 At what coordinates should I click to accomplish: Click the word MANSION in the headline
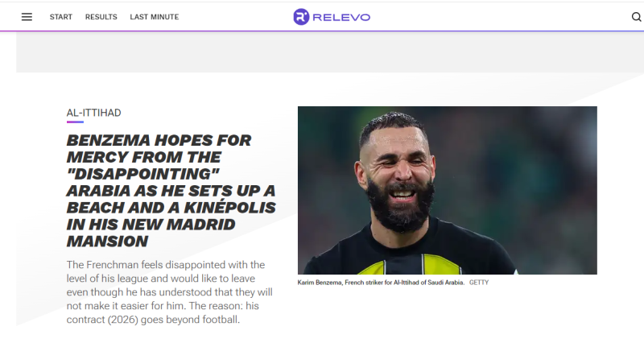click(x=107, y=241)
